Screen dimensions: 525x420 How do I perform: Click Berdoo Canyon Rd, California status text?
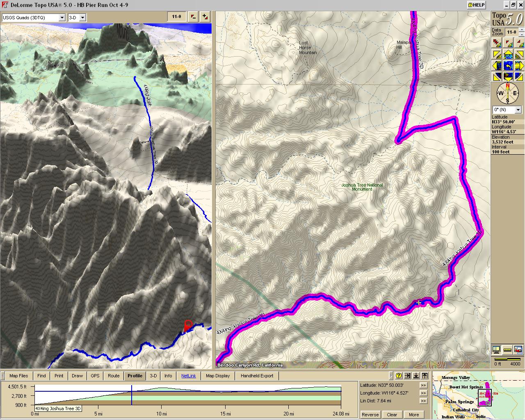click(250, 365)
